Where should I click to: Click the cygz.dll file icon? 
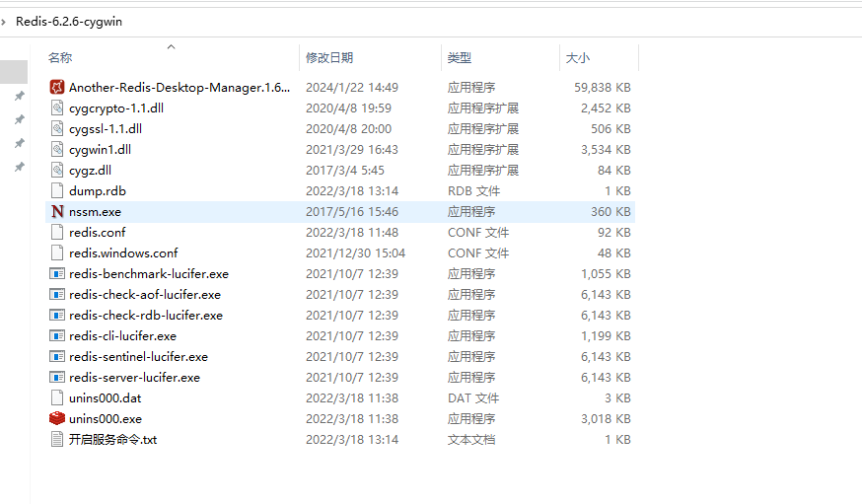coord(57,170)
